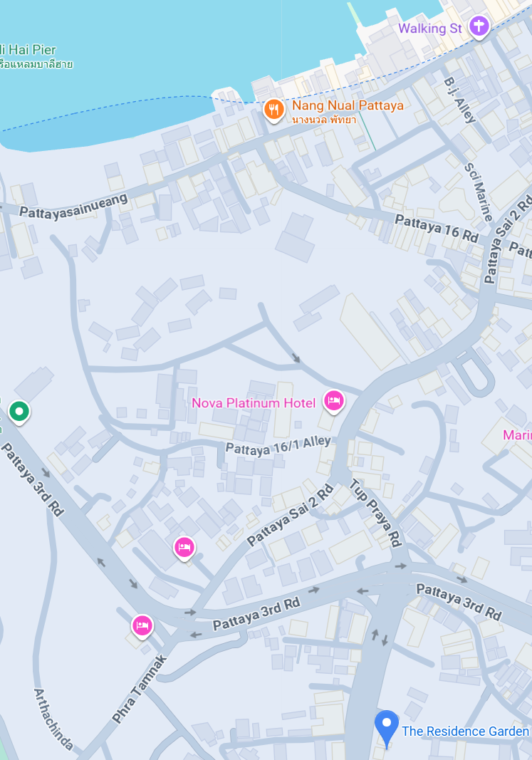Viewport: 532px width, 760px height.
Task: Select the Walking St label text
Action: click(430, 28)
